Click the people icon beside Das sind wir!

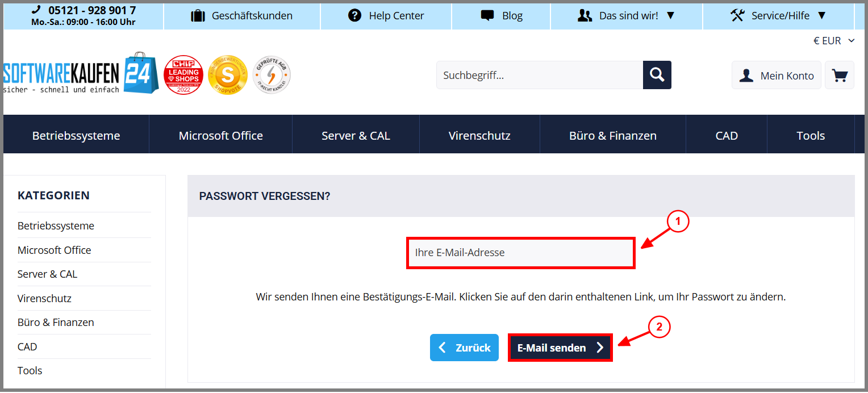[585, 16]
